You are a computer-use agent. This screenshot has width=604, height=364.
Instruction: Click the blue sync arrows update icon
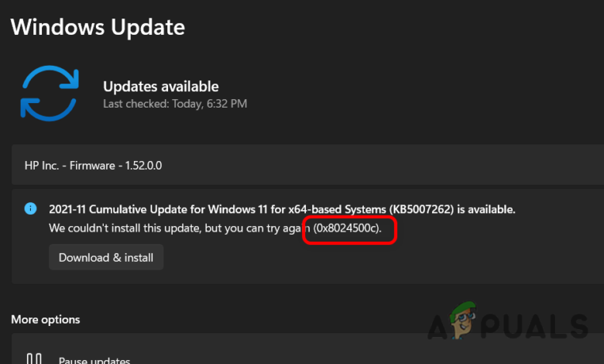click(x=50, y=93)
